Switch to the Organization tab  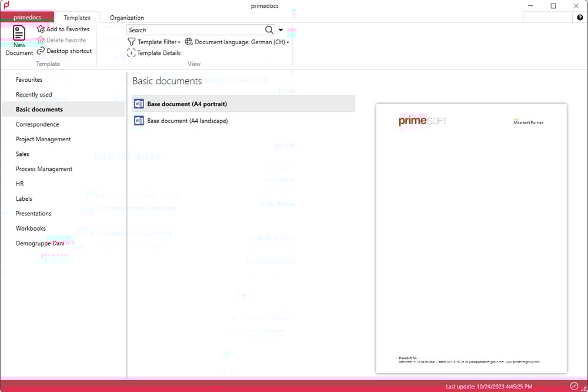click(x=127, y=18)
